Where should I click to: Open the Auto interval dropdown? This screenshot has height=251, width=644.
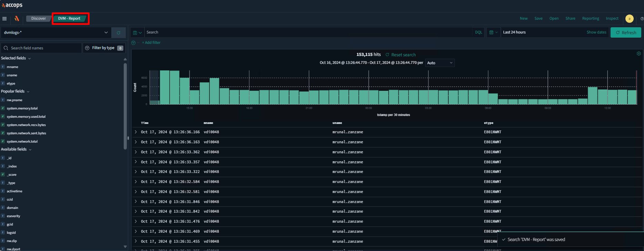click(440, 63)
